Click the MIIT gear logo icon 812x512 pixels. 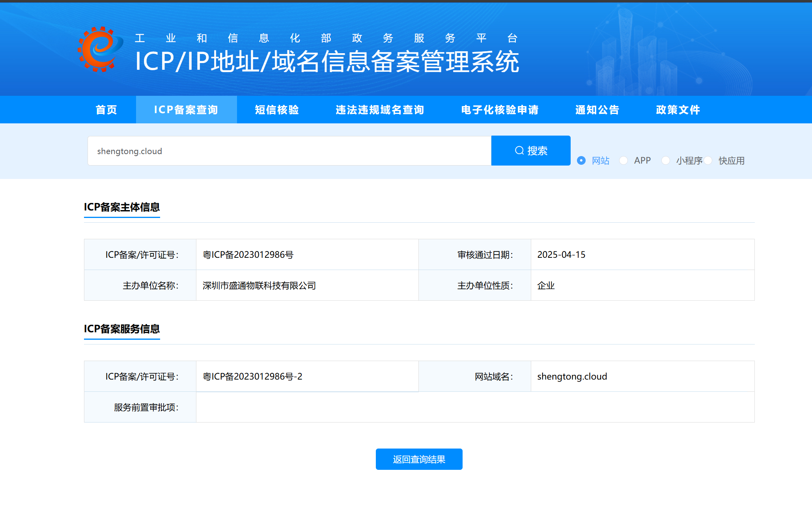pos(100,50)
